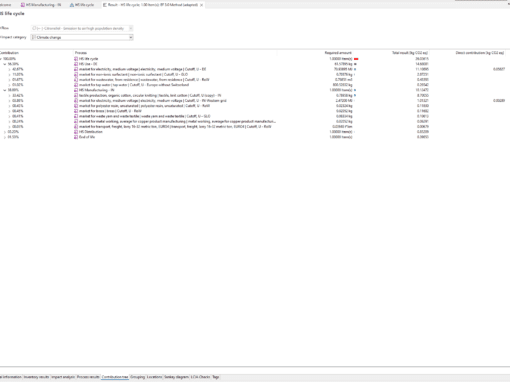Screen dimensions: 510x382
Task: Expand the 42.67% electricity medium voltage row
Action: pos(9,69)
